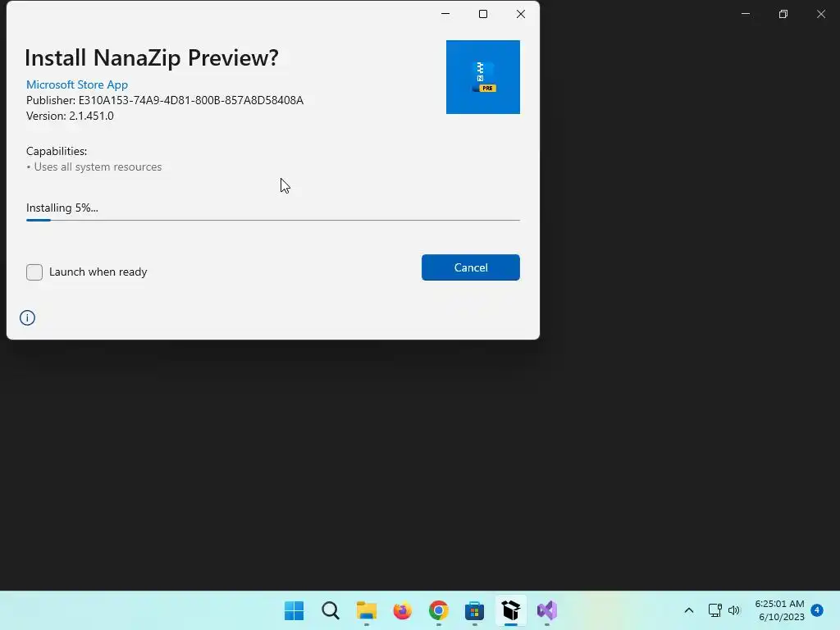Click the installing progress bar

coord(272,220)
